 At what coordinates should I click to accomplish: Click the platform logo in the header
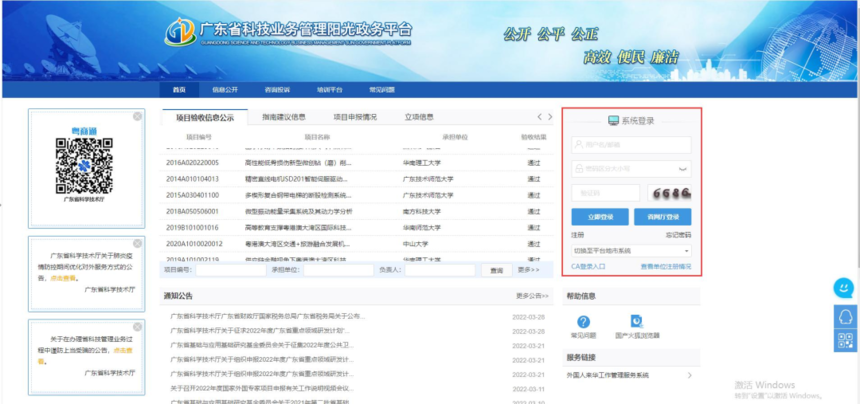(x=180, y=32)
